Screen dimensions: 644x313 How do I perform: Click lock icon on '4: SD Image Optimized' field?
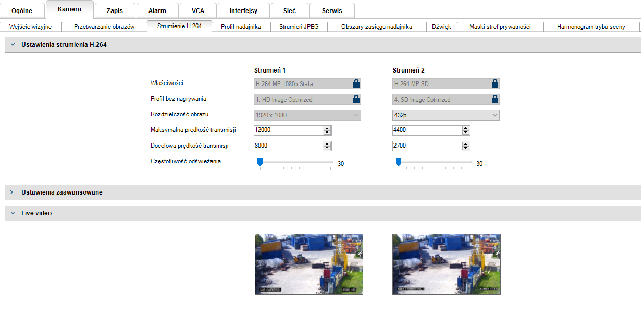click(494, 99)
